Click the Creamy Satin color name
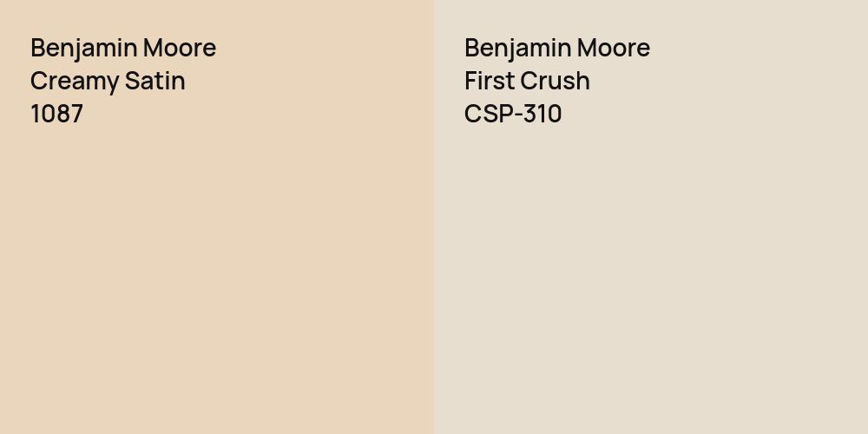This screenshot has height=434, width=868. [108, 81]
